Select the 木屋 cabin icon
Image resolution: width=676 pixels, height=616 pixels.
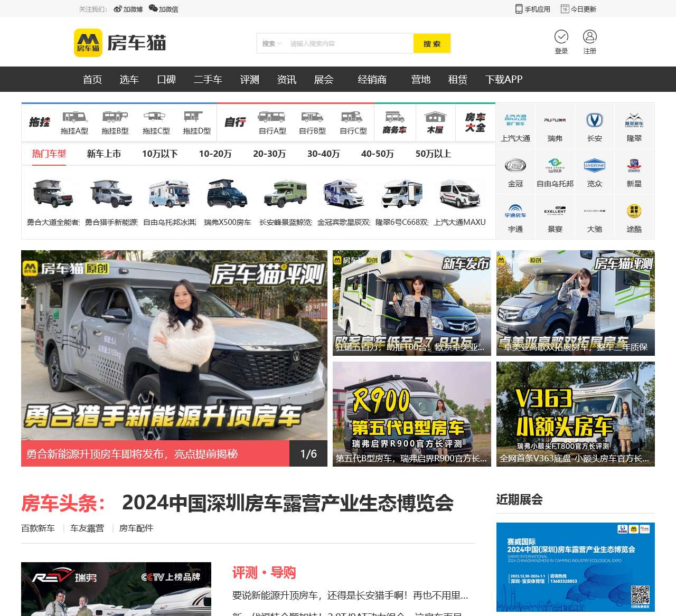[x=435, y=117]
